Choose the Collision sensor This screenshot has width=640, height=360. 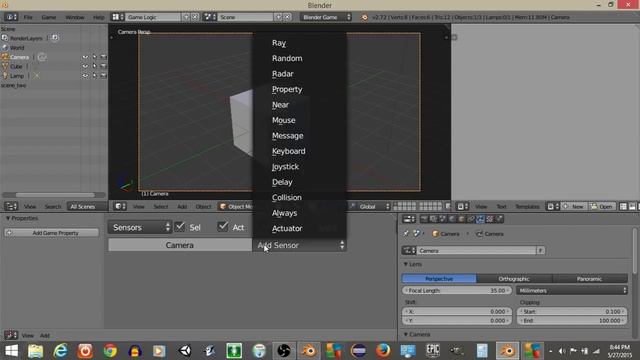pos(287,198)
